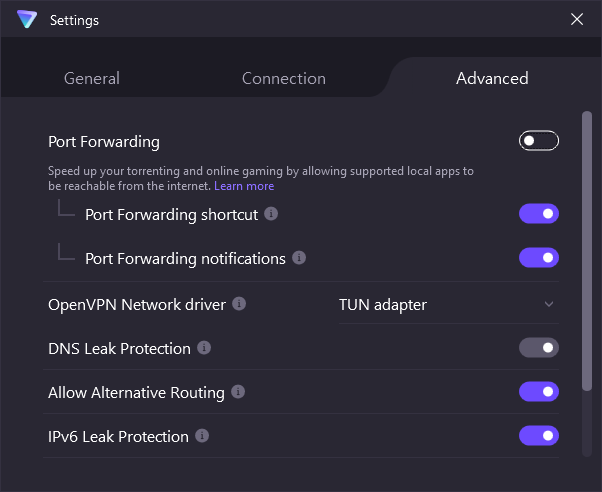602x492 pixels.
Task: Turn off IPv6 Leak Protection
Action: pyautogui.click(x=538, y=436)
